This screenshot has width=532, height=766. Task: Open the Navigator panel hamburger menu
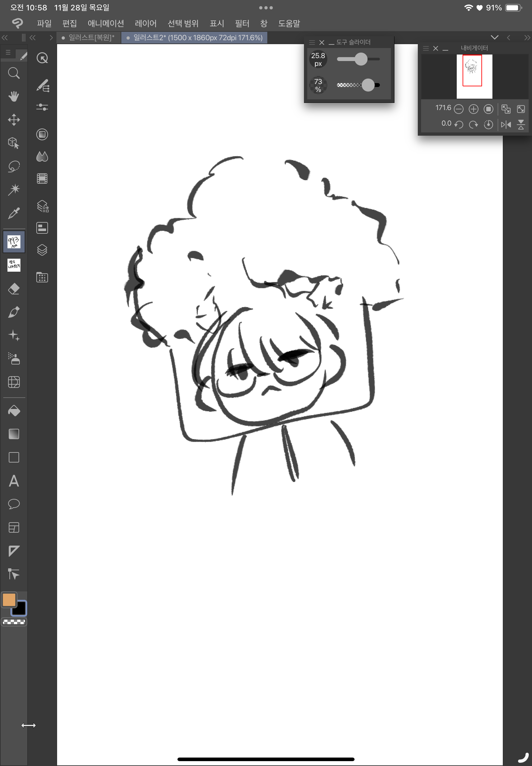426,48
